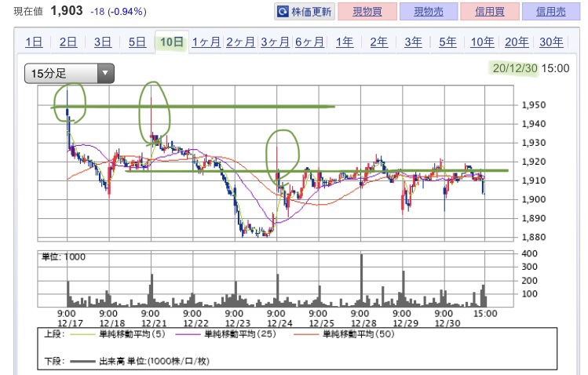Screen dimensions: 588x375
Task: Click the tallest volume bar on 12/28
Action: point(362,279)
